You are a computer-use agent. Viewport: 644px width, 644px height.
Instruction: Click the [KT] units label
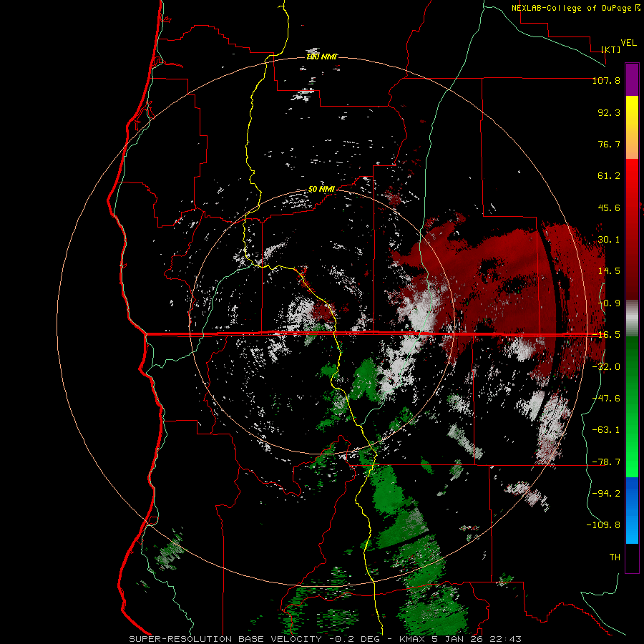pos(611,49)
